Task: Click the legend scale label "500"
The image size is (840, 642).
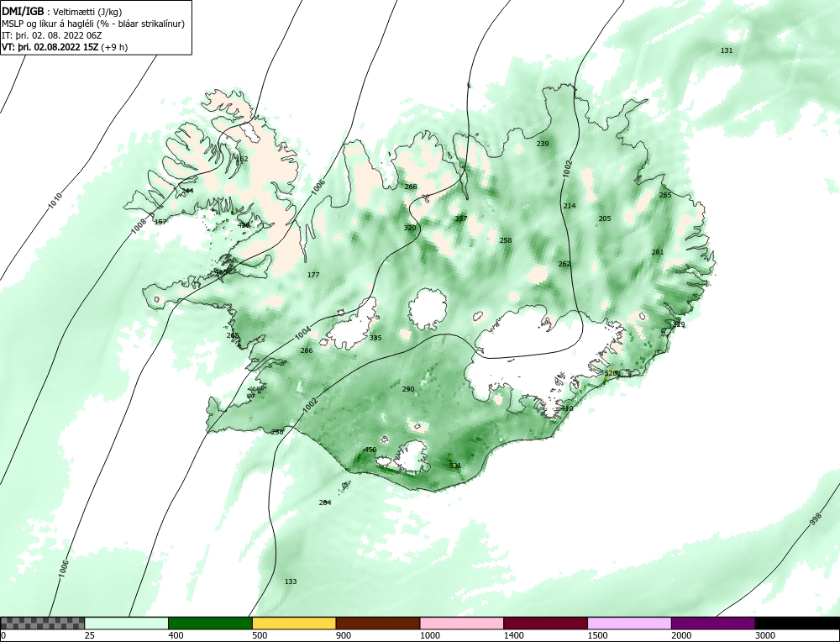Action: click(260, 635)
